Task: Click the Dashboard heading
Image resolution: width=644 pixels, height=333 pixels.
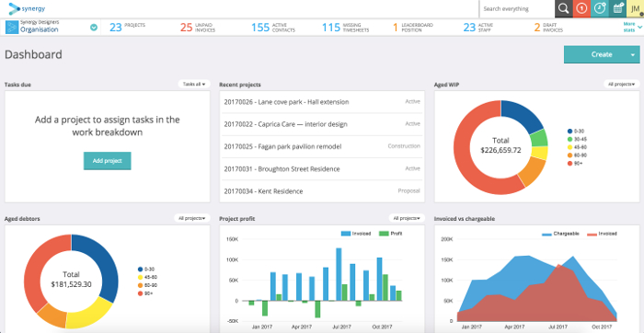Action: pyautogui.click(x=33, y=54)
